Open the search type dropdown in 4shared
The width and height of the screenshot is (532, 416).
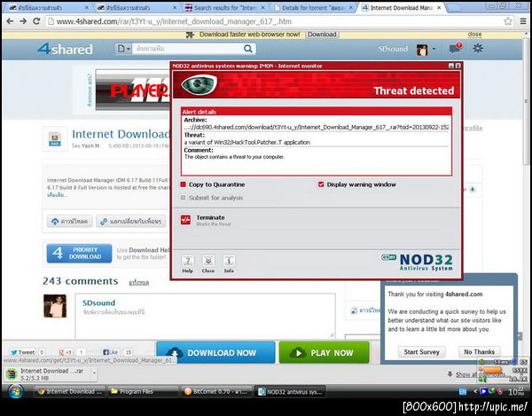point(123,49)
